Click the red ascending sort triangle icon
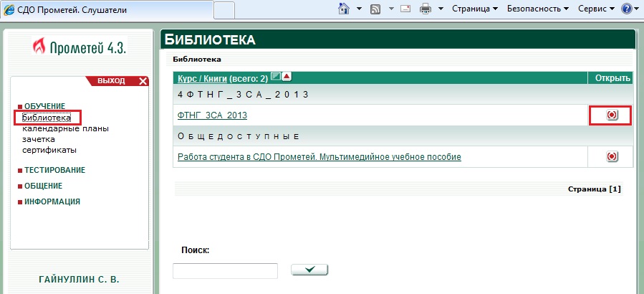The width and height of the screenshot is (644, 294). click(x=287, y=77)
